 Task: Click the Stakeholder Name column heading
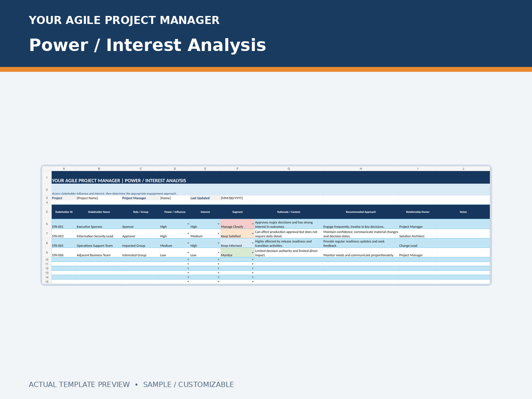point(99,212)
